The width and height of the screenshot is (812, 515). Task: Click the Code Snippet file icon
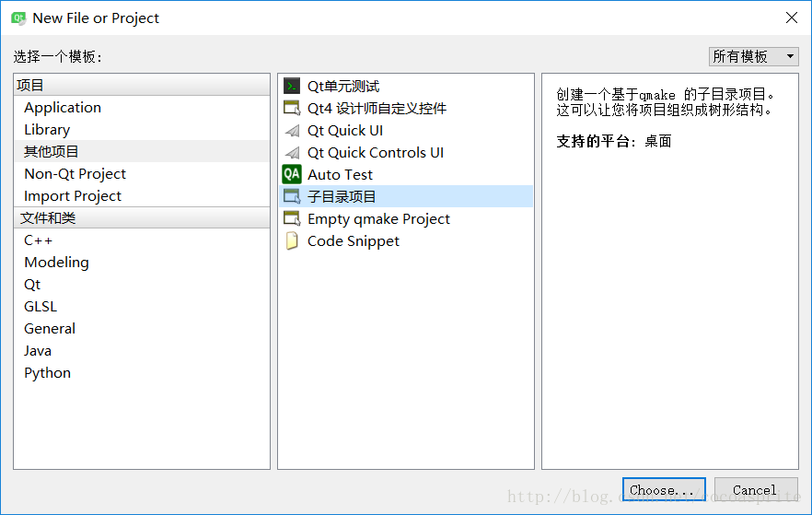[292, 241]
